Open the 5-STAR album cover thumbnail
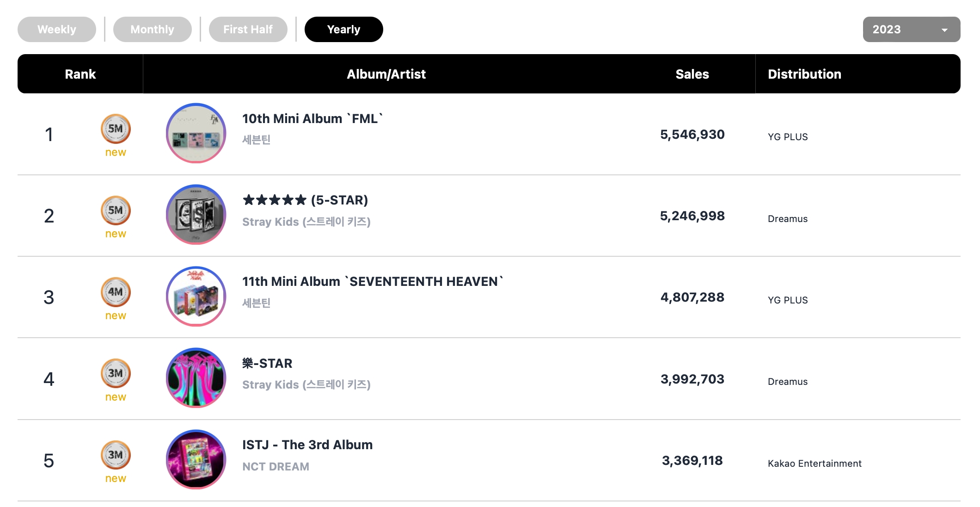The image size is (980, 507). pos(196,215)
